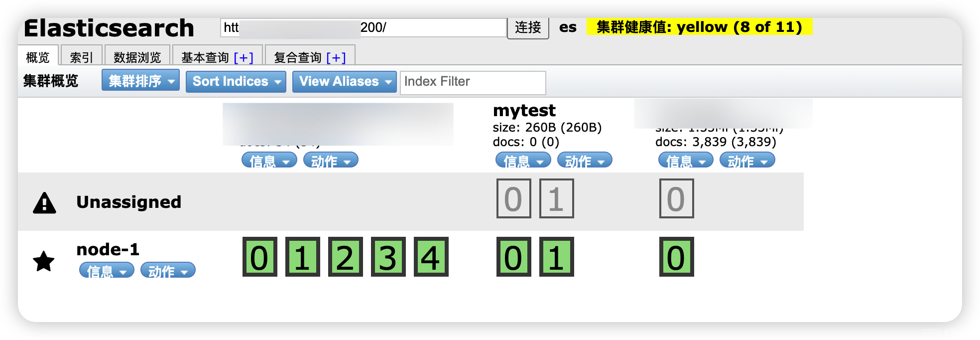
Task: Select unassigned shard 1 of mytest
Action: [x=557, y=198]
